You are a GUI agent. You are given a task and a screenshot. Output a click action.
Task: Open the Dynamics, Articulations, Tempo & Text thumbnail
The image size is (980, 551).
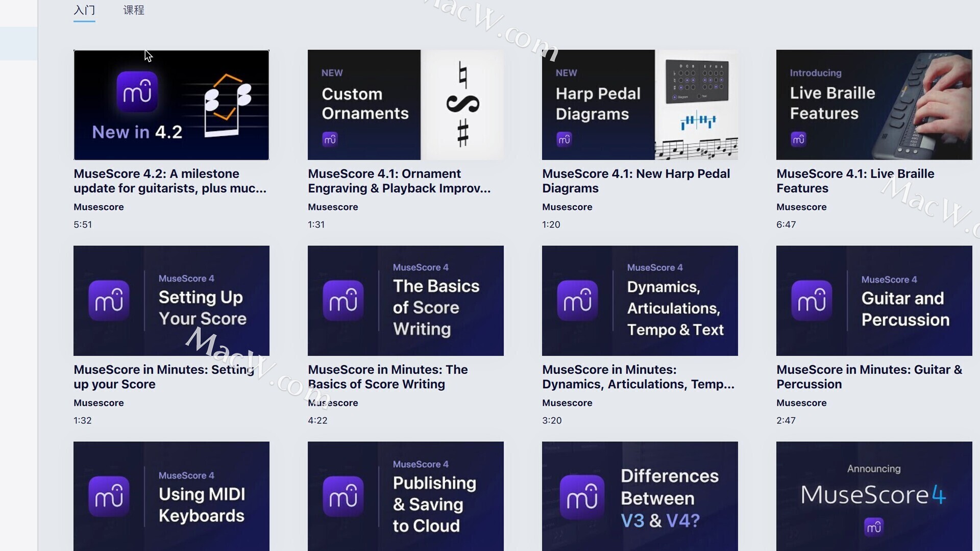640,300
